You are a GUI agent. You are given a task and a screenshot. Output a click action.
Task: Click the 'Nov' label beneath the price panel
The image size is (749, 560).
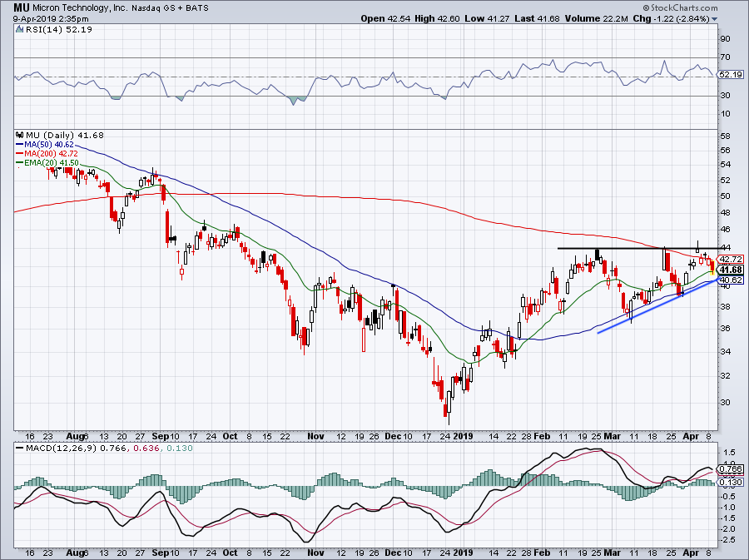[x=315, y=436]
